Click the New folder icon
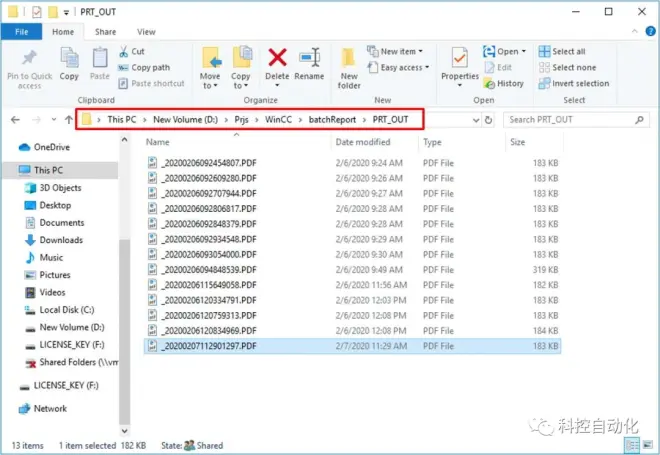The width and height of the screenshot is (660, 455). coord(349,58)
